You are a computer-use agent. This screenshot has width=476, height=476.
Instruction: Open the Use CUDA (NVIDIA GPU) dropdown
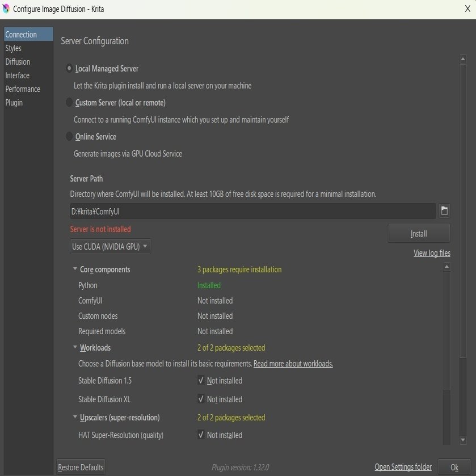(110, 246)
